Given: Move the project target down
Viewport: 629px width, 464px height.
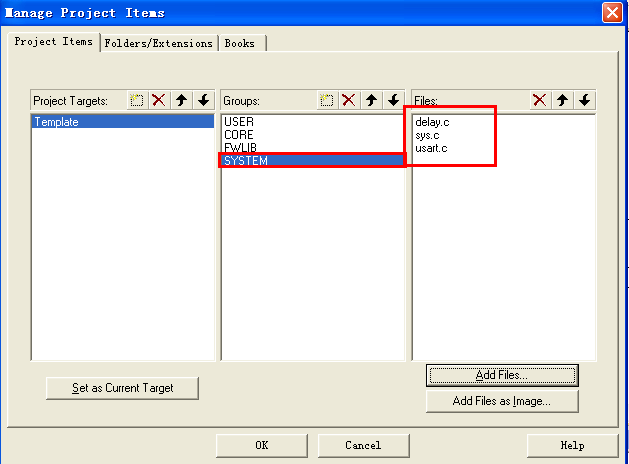Looking at the screenshot, I should 204,100.
